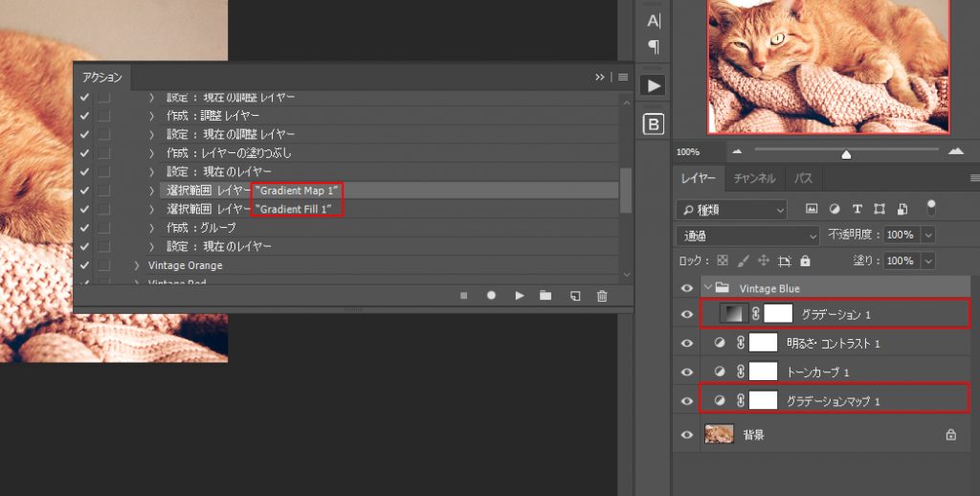Zoom out with the small mountains Navigator icon

pyautogui.click(x=737, y=151)
